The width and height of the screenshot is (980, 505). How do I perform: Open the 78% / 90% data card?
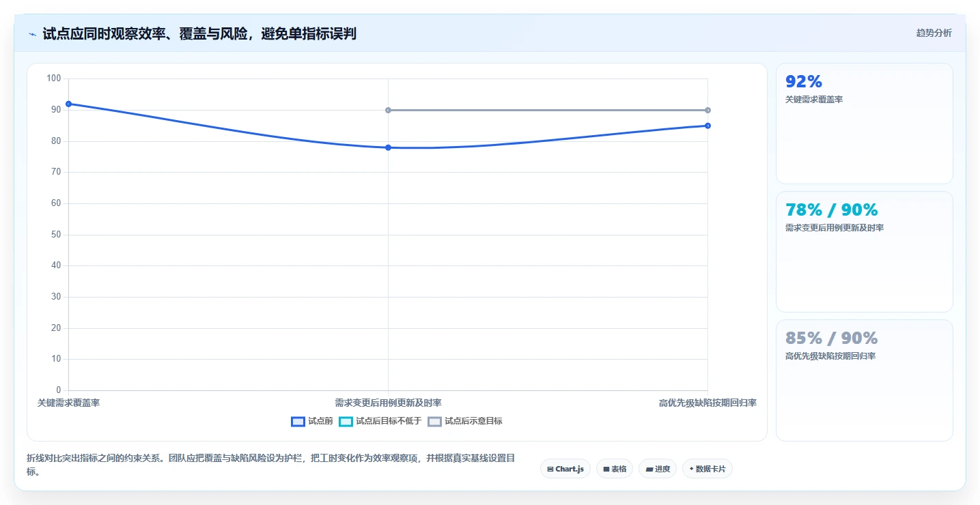coord(865,252)
